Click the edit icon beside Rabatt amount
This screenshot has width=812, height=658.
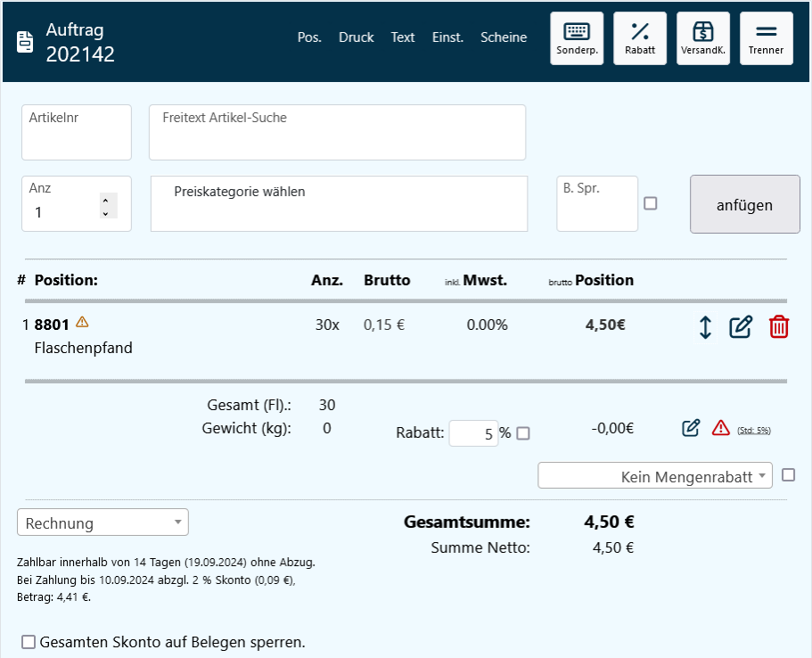691,428
